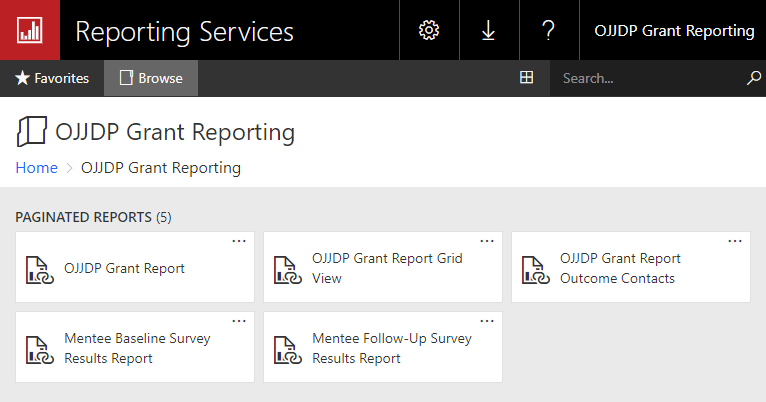Open ellipsis menu on Mentee Follow-Up Survey
Image resolution: width=766 pixels, height=402 pixels.
[x=487, y=321]
